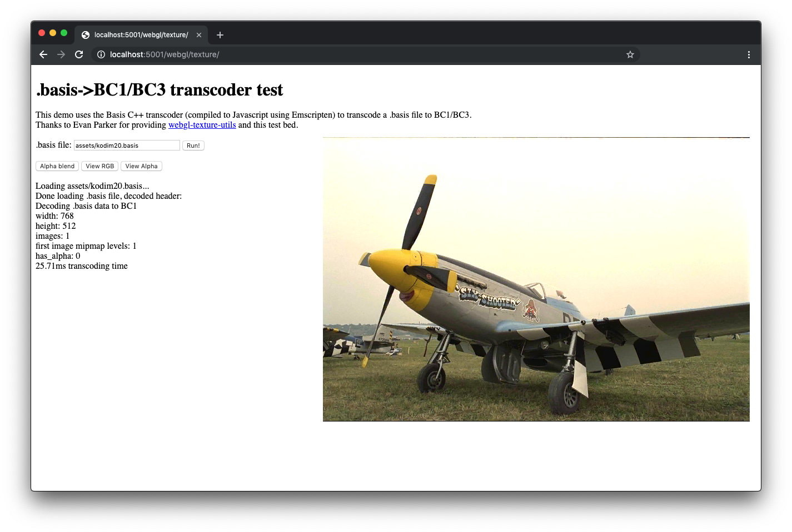Click the site information icon in address bar
Viewport: 792px width, 532px height.
click(101, 54)
